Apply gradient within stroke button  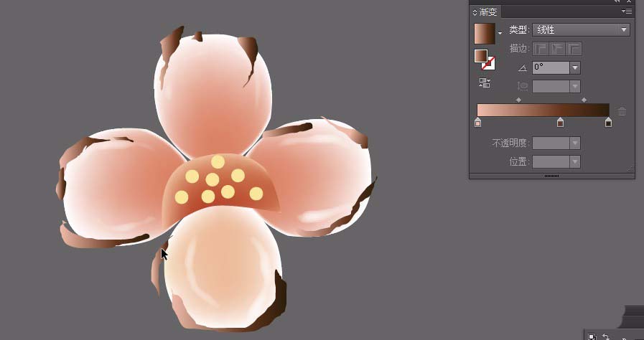540,49
